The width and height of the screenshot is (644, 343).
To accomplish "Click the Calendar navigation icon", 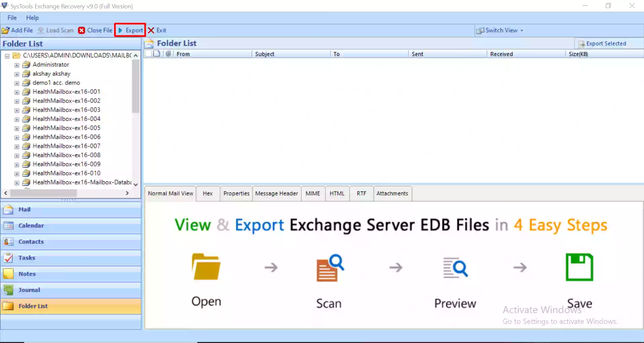I will tap(8, 226).
